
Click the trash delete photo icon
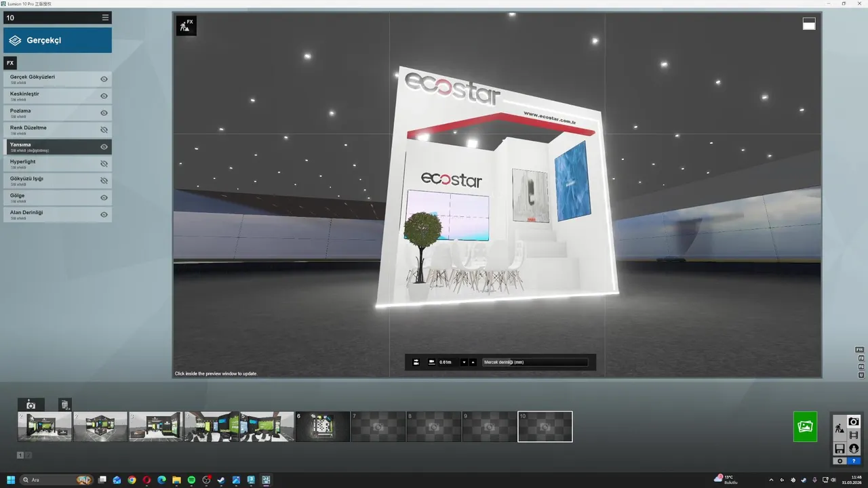64,405
